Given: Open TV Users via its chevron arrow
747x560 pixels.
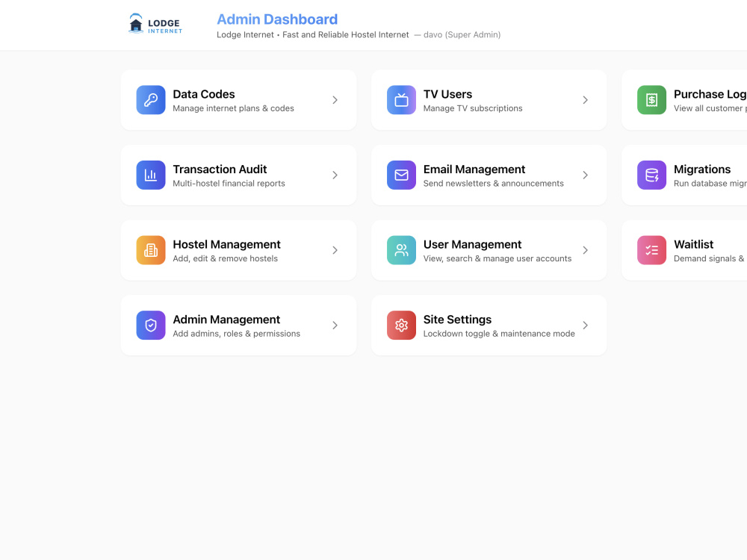Looking at the screenshot, I should [x=586, y=100].
